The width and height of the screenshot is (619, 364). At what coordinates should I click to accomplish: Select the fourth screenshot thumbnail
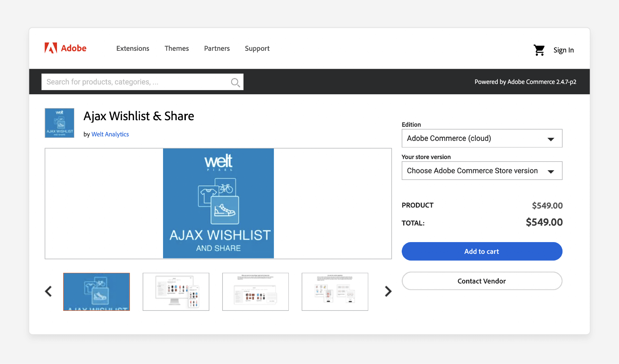point(335,292)
